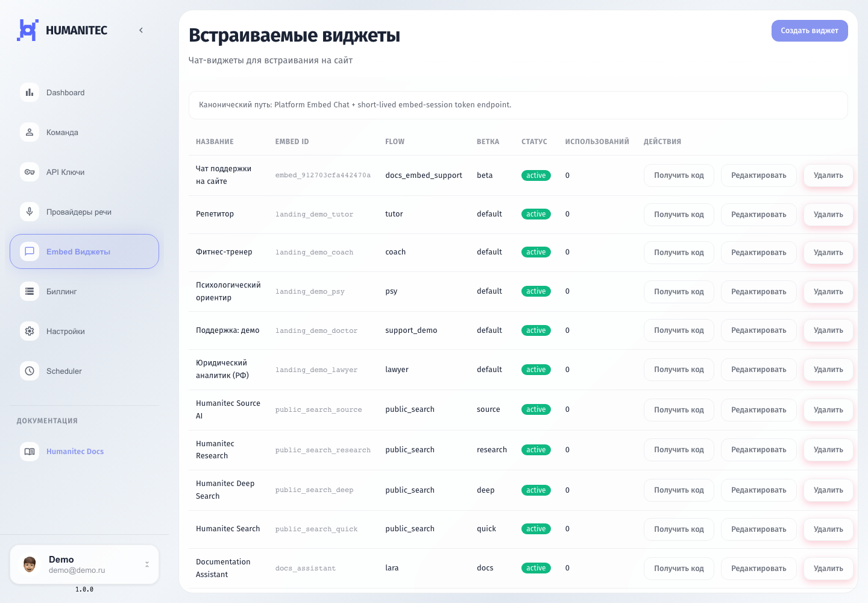This screenshot has width=868, height=603.
Task: Click the Провайдеры речи microphone icon
Action: pyautogui.click(x=30, y=212)
